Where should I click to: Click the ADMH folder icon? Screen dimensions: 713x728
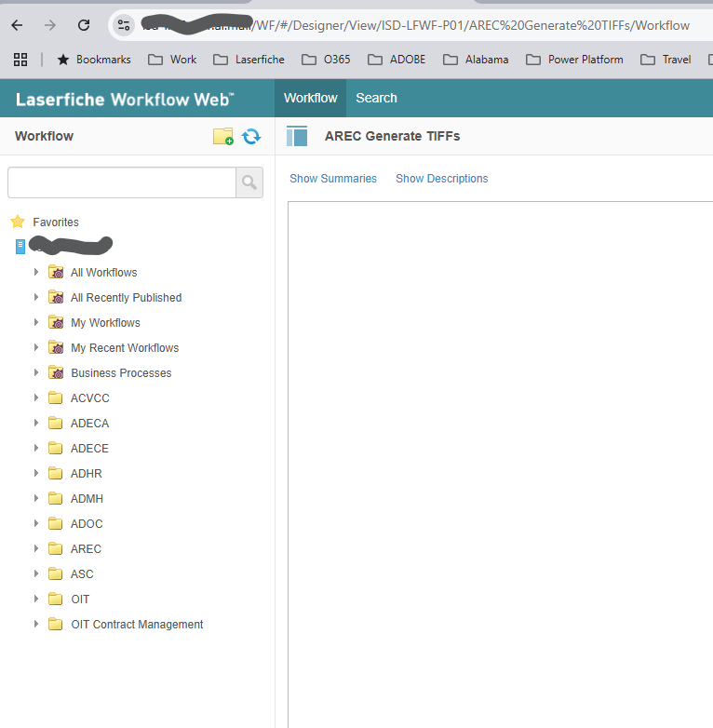tap(56, 498)
